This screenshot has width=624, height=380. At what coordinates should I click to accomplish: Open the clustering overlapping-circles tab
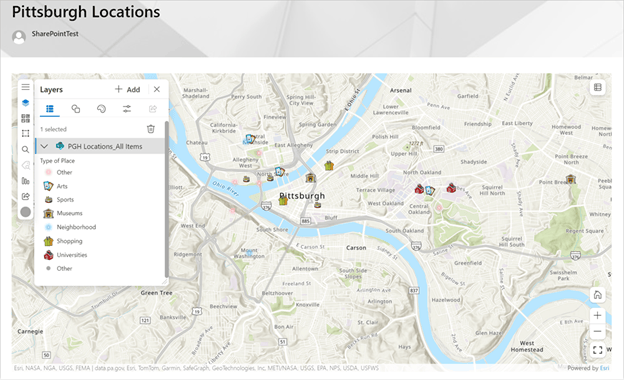76,109
